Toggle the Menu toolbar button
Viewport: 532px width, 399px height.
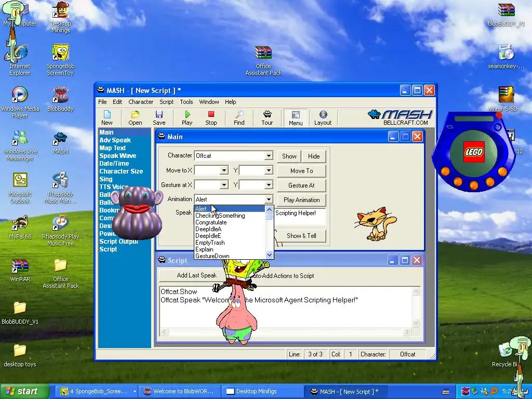[296, 118]
